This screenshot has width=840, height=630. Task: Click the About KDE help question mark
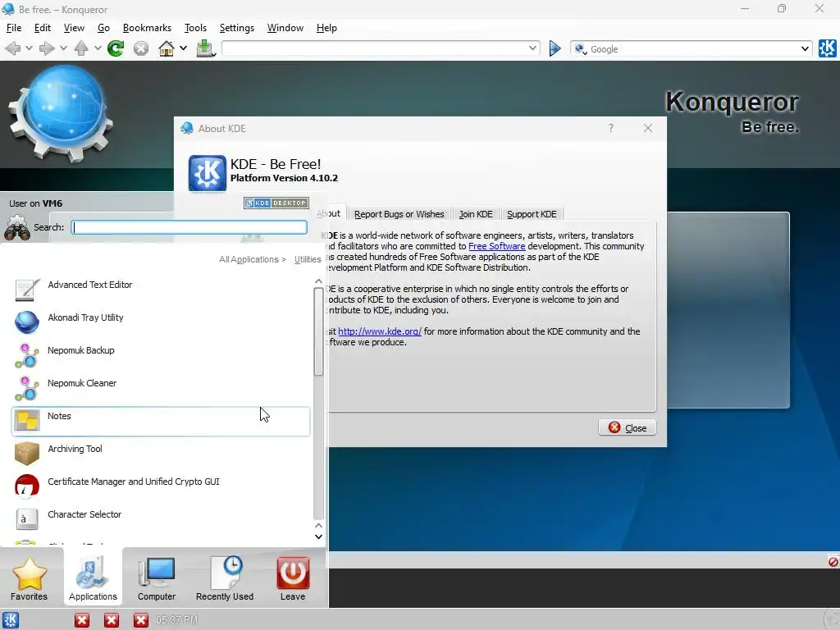(x=610, y=128)
